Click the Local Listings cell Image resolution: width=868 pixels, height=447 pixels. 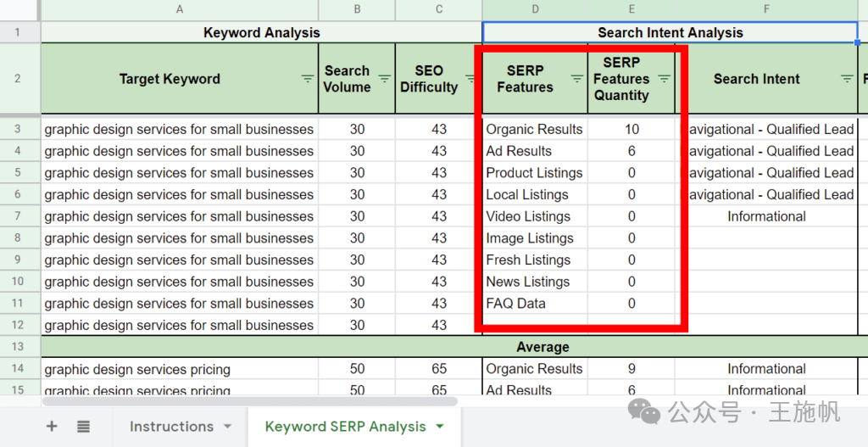(x=535, y=194)
